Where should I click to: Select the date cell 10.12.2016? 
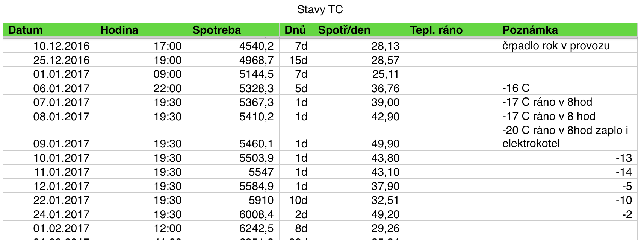61,46
